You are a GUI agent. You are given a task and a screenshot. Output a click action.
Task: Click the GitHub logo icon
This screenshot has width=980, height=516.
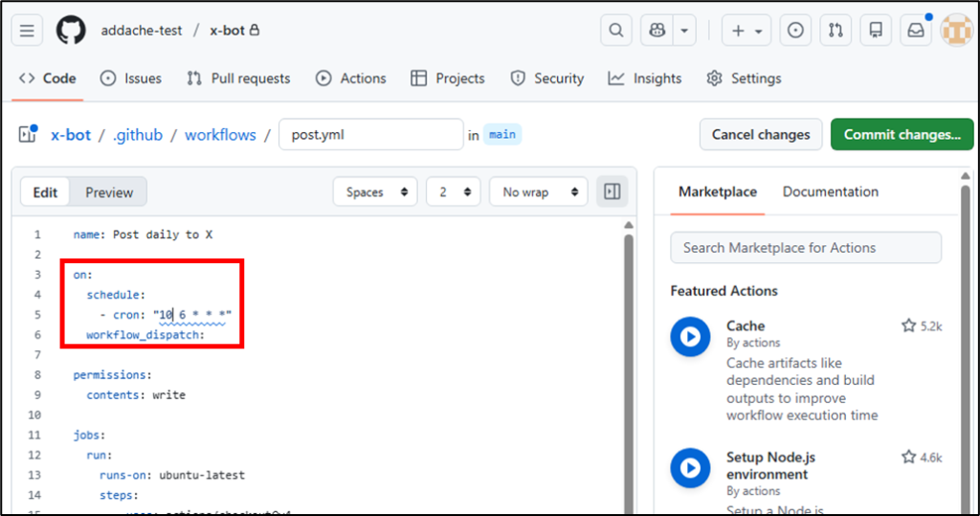pos(71,31)
